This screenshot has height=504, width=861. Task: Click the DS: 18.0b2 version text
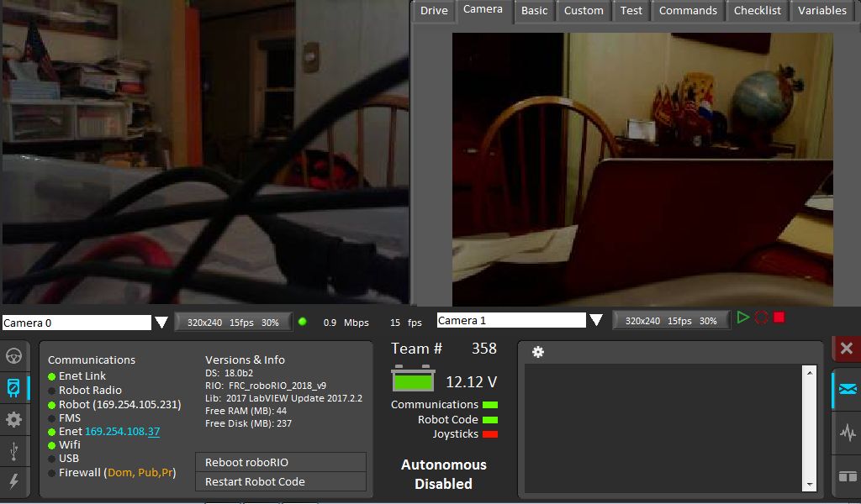click(229, 373)
